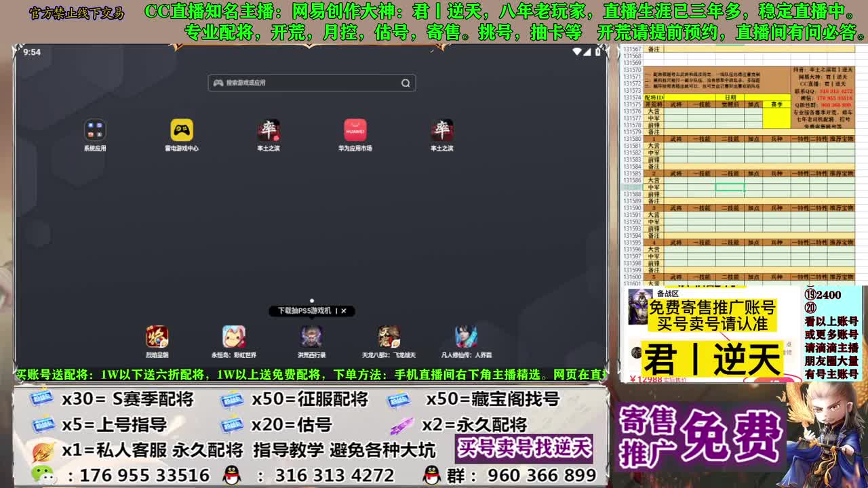Click 中军 cell in row 131582

click(x=654, y=152)
